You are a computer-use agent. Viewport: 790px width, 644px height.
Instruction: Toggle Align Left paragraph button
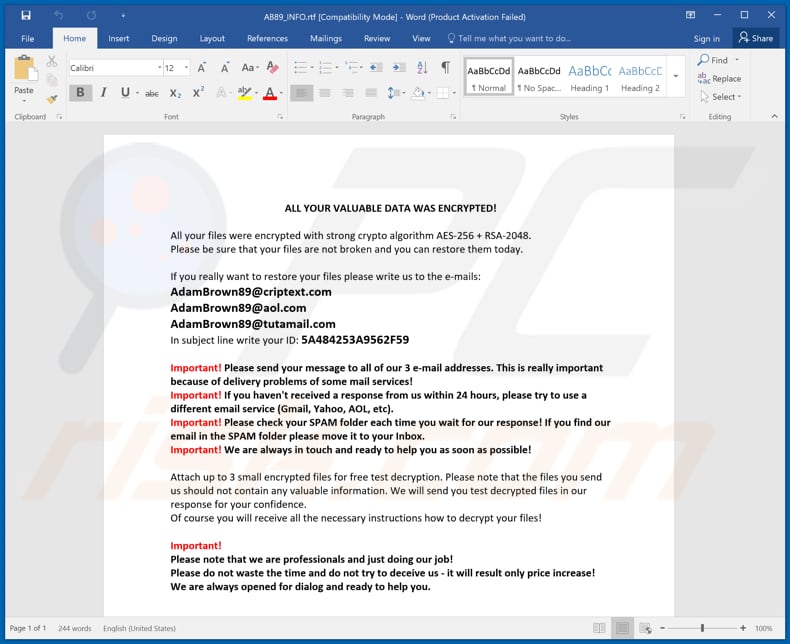tap(302, 93)
